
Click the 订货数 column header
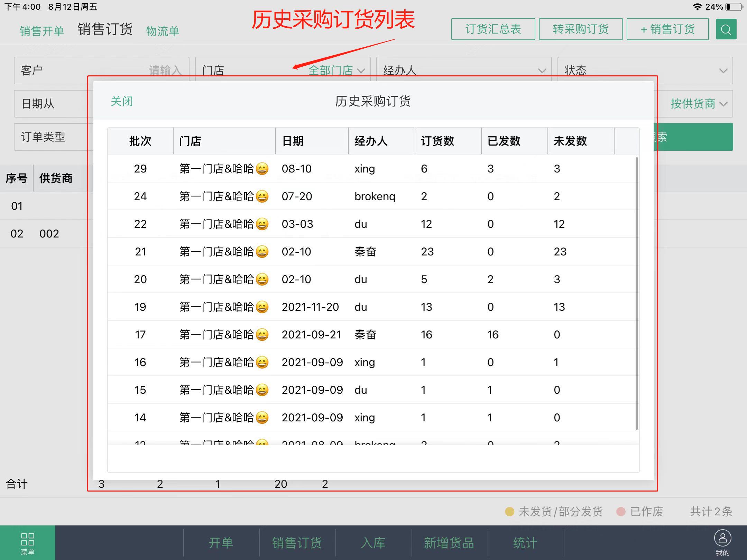(x=448, y=141)
